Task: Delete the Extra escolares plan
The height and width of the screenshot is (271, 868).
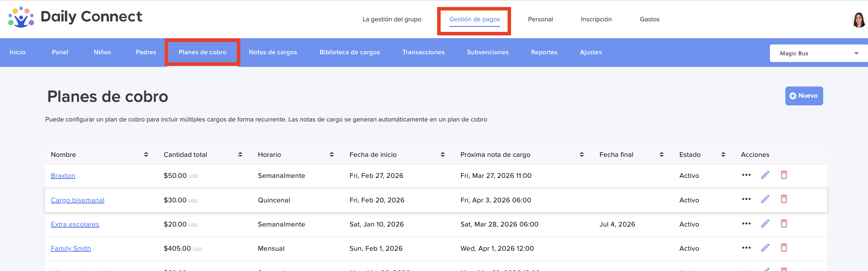Action: click(x=784, y=223)
